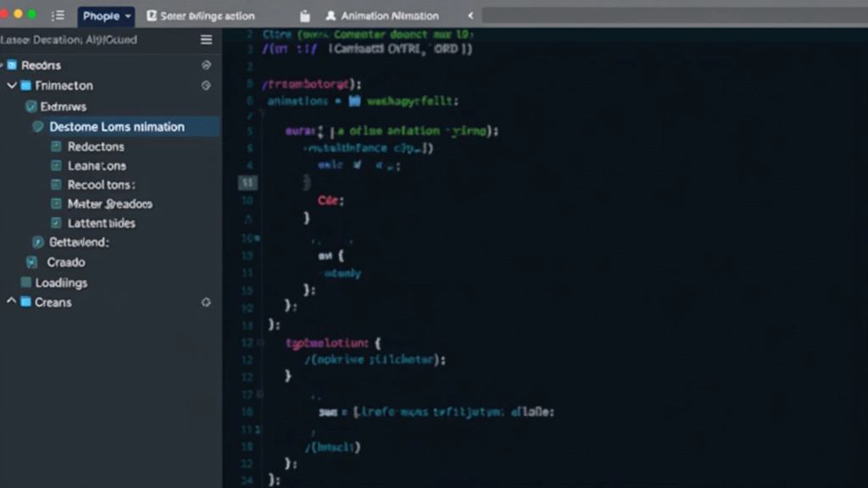The width and height of the screenshot is (868, 488).
Task: Click the clipboard icon in the top toolbar
Action: click(304, 14)
